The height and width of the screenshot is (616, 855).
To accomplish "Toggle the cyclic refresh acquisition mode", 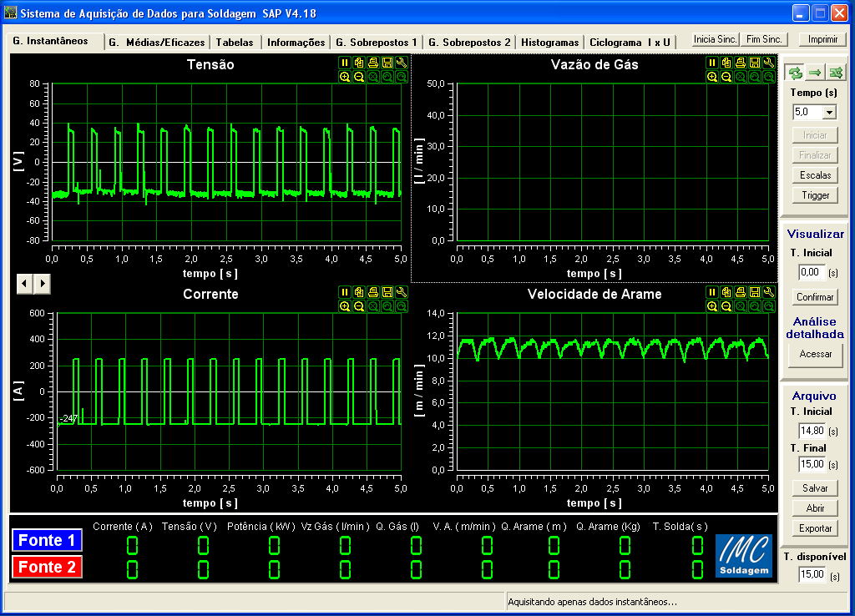I will (796, 73).
